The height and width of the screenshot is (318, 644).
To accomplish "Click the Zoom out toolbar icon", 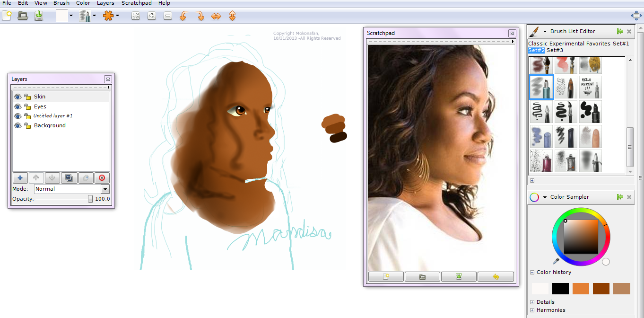I will point(167,16).
